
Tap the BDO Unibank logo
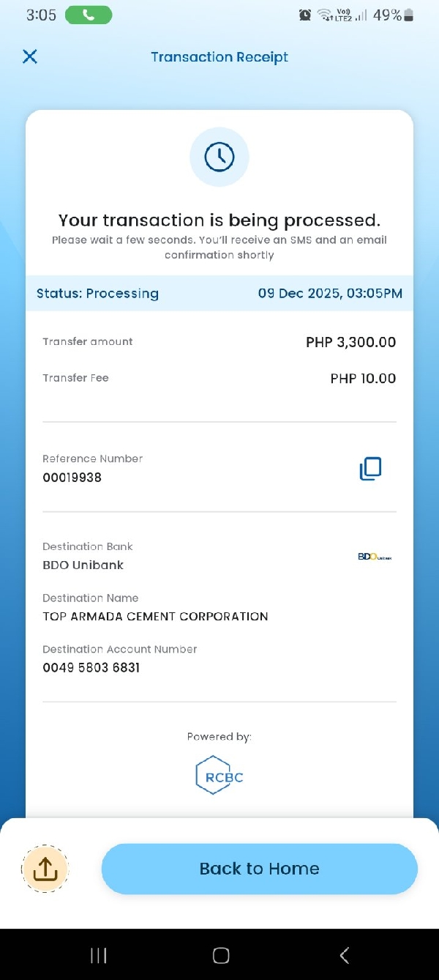pos(375,557)
